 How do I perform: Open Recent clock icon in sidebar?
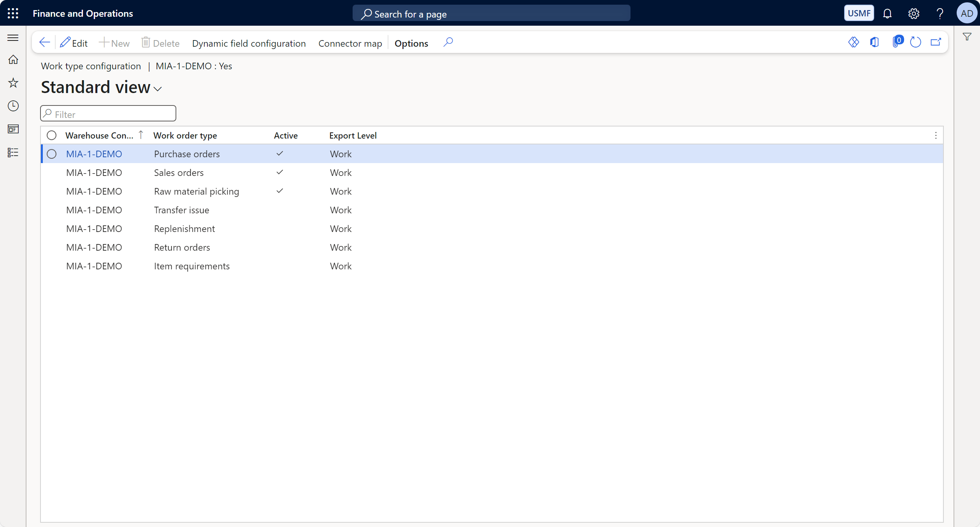click(x=13, y=106)
